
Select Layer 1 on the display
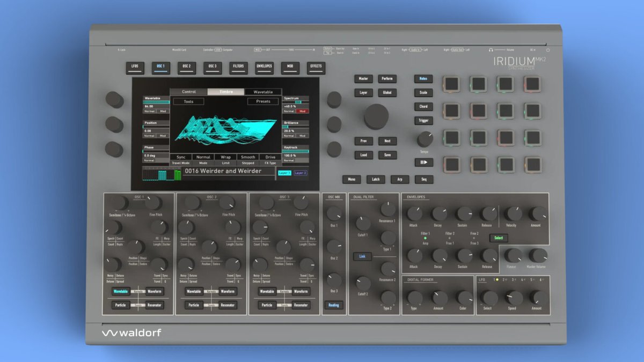tap(284, 173)
